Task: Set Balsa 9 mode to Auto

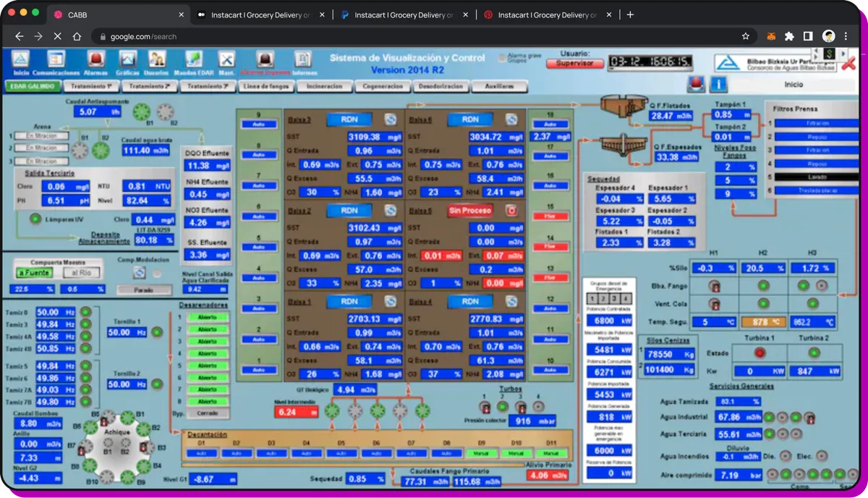Action: pos(260,124)
